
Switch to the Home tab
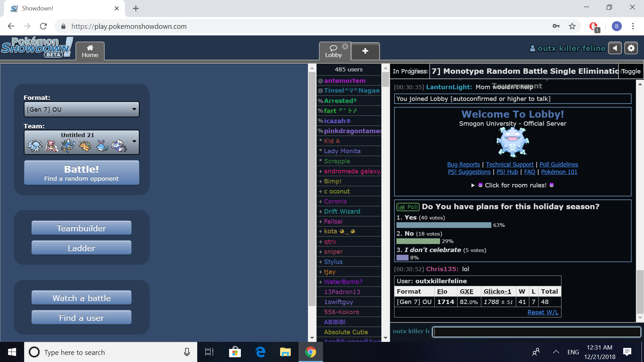[x=90, y=51]
